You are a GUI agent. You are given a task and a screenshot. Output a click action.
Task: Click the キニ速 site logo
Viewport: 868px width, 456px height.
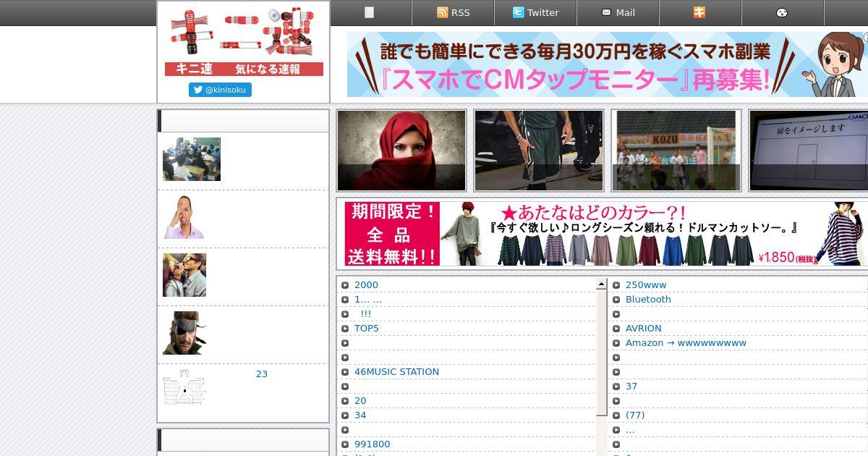tap(244, 41)
